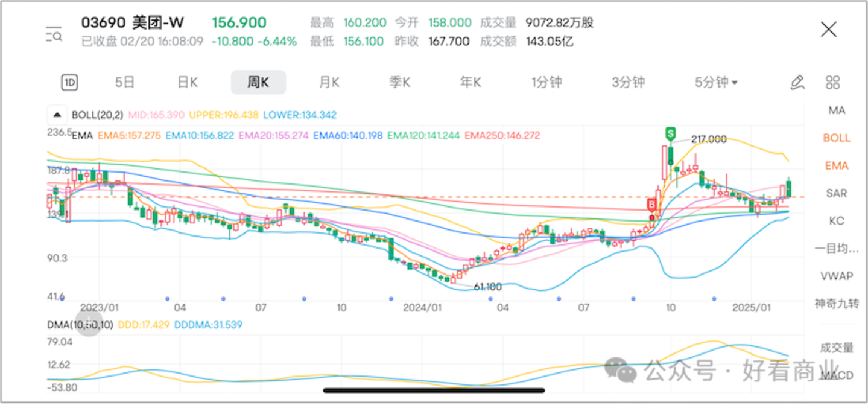This screenshot has height=405, width=868.
Task: Open the drawing pencil tool
Action: click(797, 83)
